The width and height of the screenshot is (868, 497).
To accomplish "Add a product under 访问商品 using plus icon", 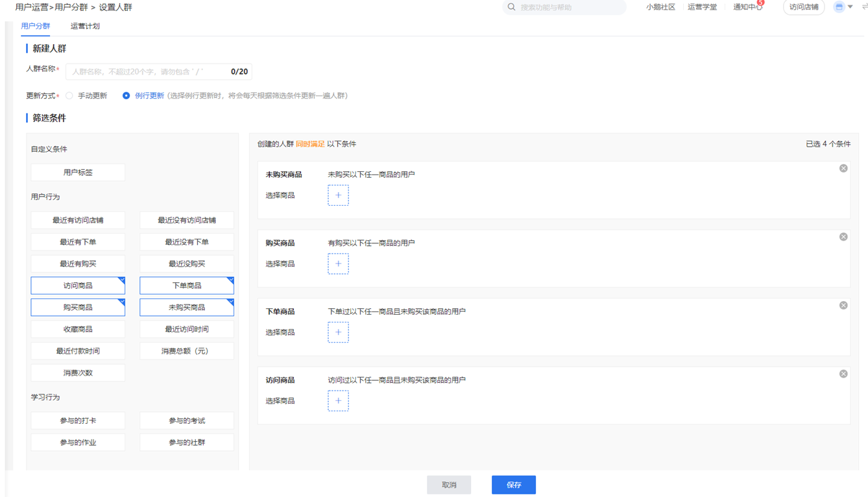I will coord(338,401).
